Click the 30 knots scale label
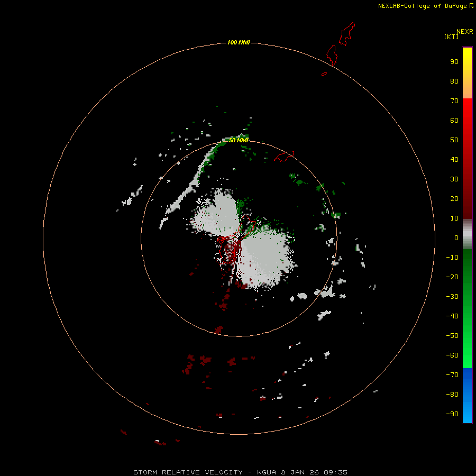This screenshot has width=476, height=476. coord(454,179)
